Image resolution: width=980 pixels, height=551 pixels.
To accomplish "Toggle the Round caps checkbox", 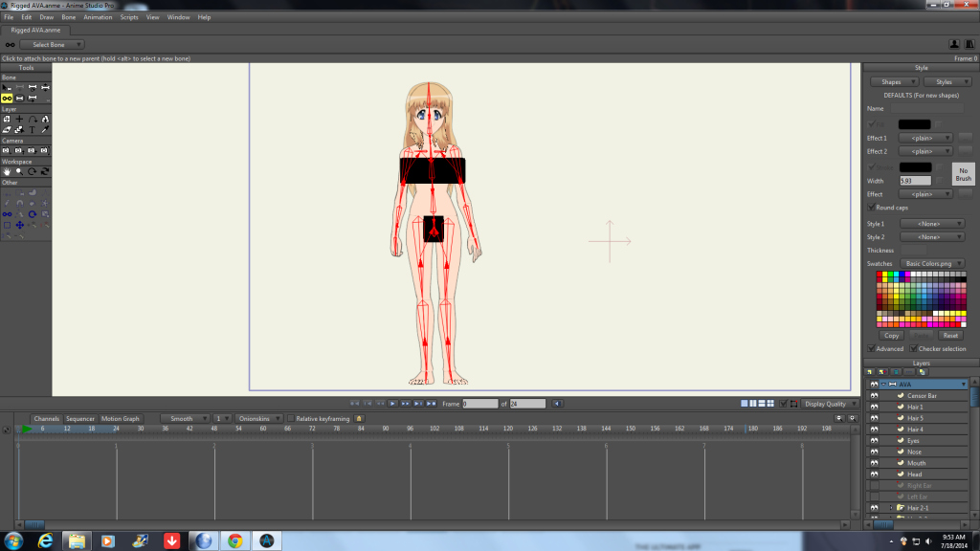I will (x=871, y=207).
